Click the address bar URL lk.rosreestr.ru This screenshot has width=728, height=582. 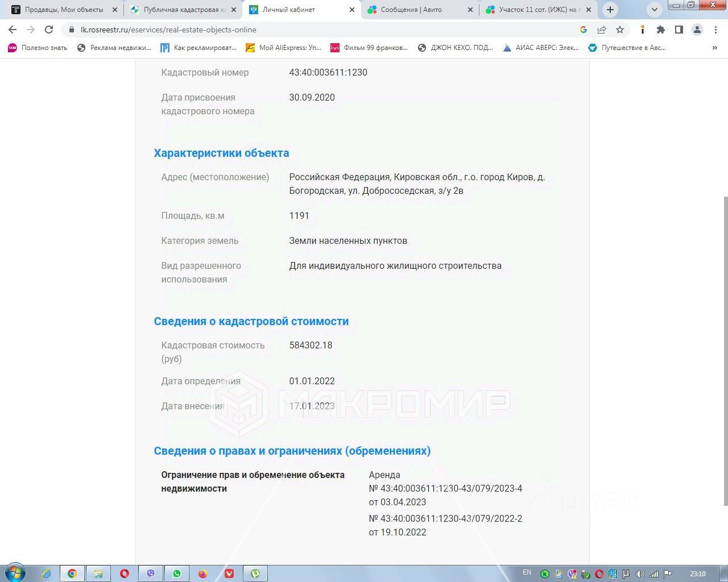click(x=168, y=30)
